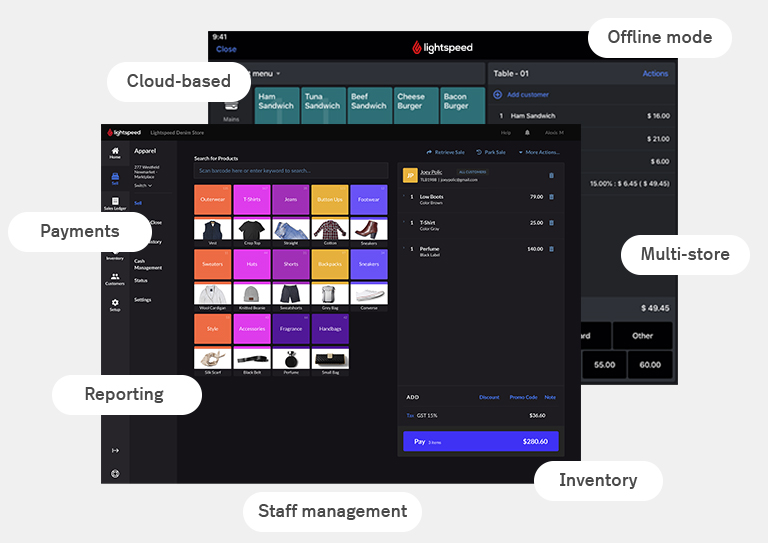The width and height of the screenshot is (768, 543).
Task: Click the Add customer plus icon
Action: (497, 94)
